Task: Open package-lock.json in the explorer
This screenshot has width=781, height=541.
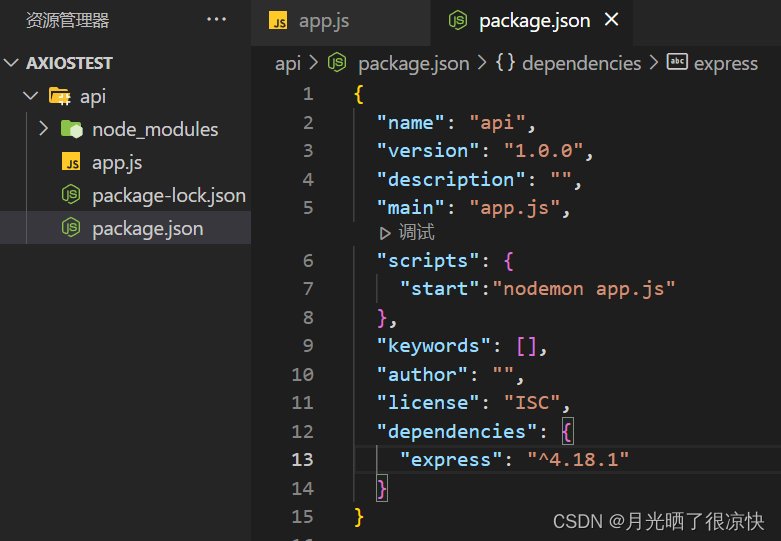Action: (168, 195)
